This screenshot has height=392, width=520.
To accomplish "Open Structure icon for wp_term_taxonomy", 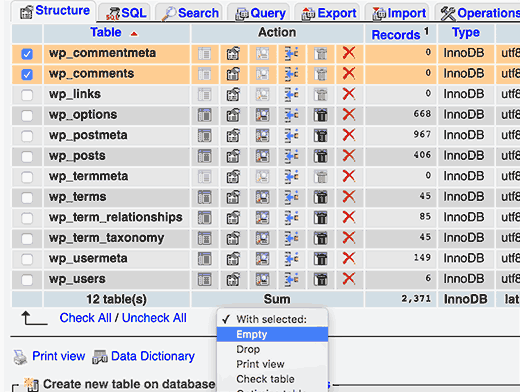I will click(233, 238).
